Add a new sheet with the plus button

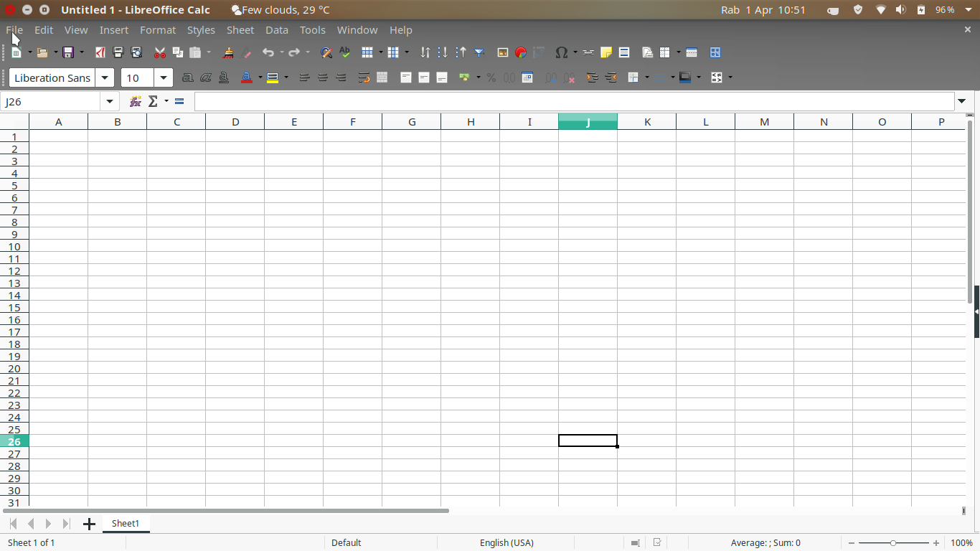[x=89, y=524]
